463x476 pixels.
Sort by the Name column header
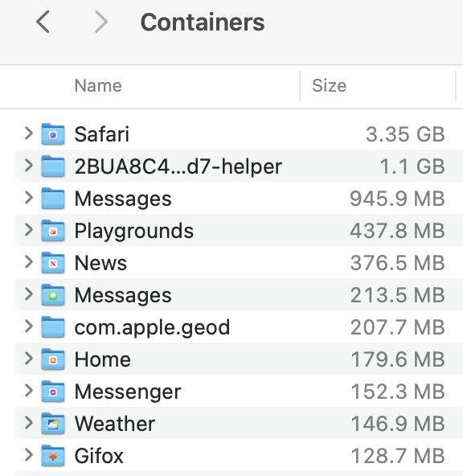(98, 85)
